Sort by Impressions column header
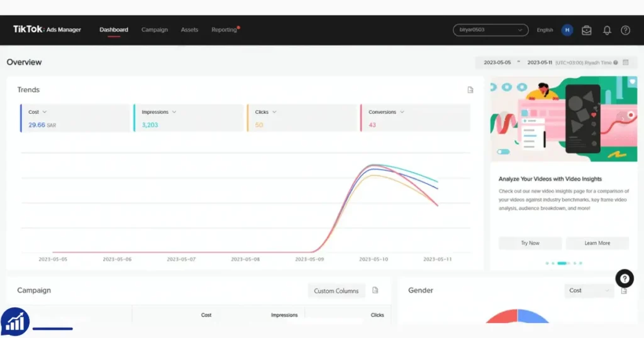 tap(284, 315)
